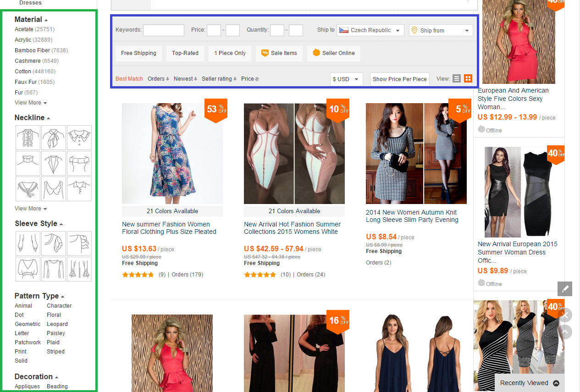This screenshot has height=392, width=580.
Task: Sort results by Orders
Action: click(x=158, y=79)
